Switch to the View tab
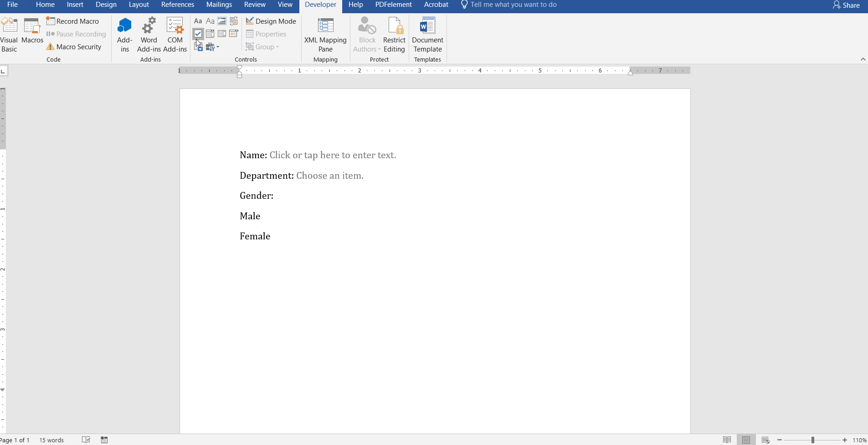The height and width of the screenshot is (445, 868). point(285,5)
